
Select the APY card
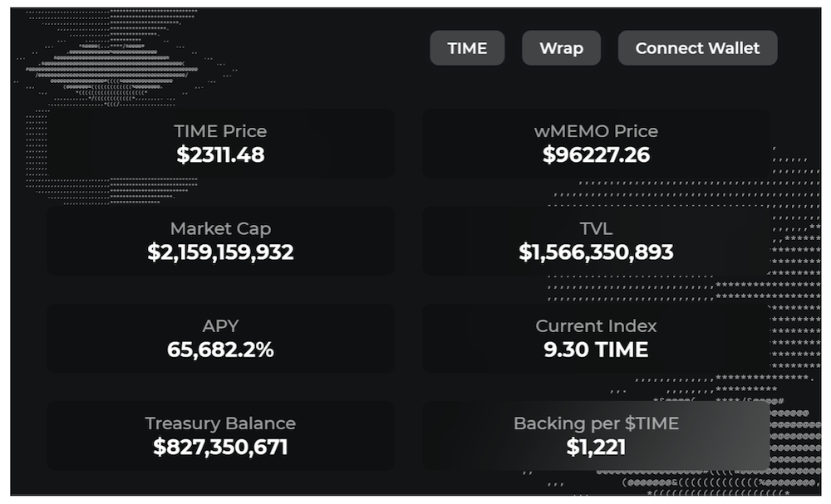pos(220,338)
